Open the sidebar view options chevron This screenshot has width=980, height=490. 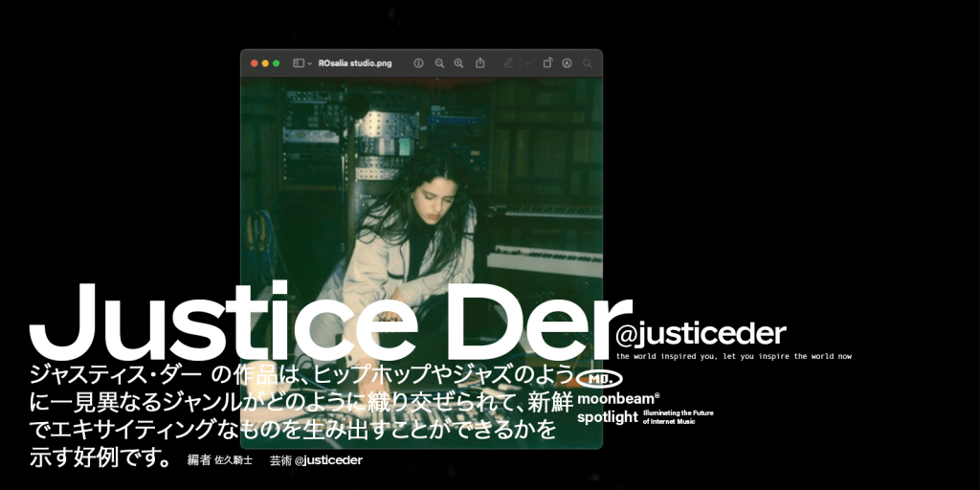pos(309,64)
